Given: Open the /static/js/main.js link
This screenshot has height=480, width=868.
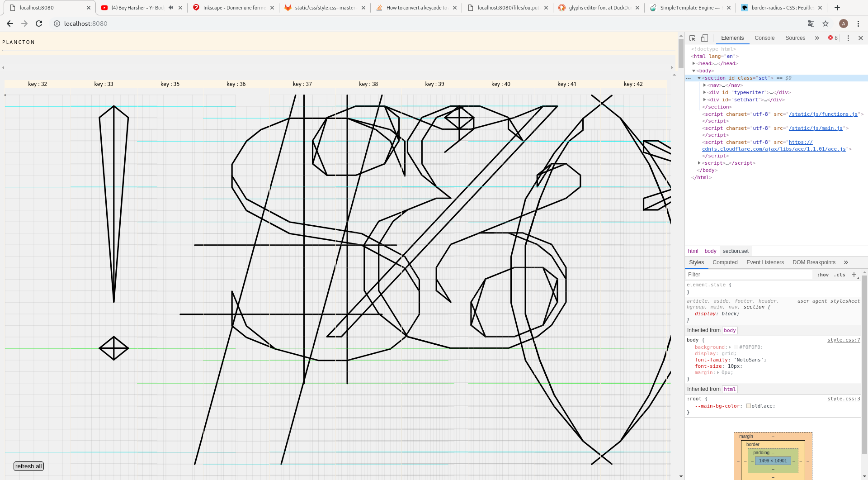Looking at the screenshot, I should coord(816,128).
